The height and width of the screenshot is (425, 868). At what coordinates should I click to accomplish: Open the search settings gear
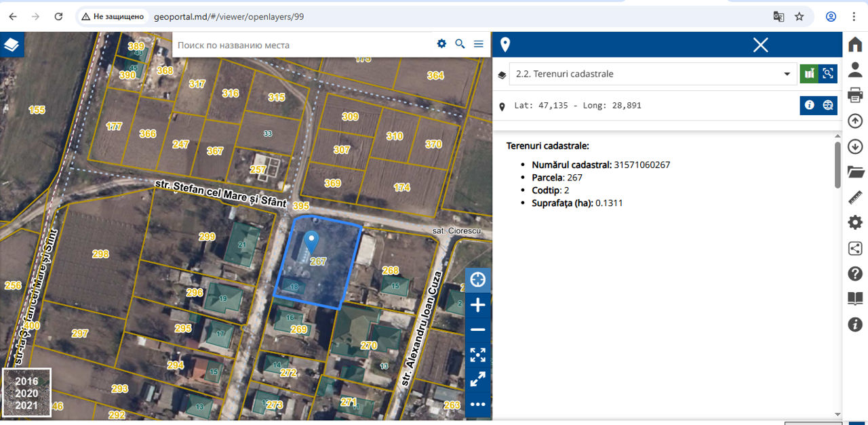pyautogui.click(x=441, y=44)
